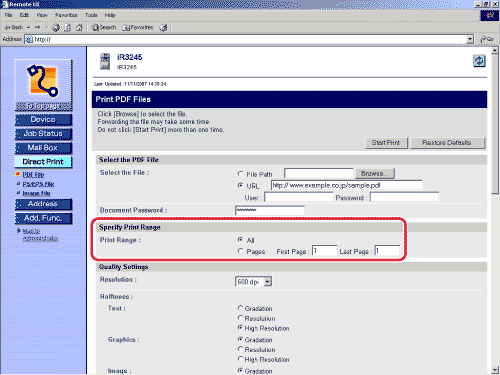Viewport: 500px width, 375px height.
Task: Select Text halftone High Resolution radio
Action: [240, 328]
